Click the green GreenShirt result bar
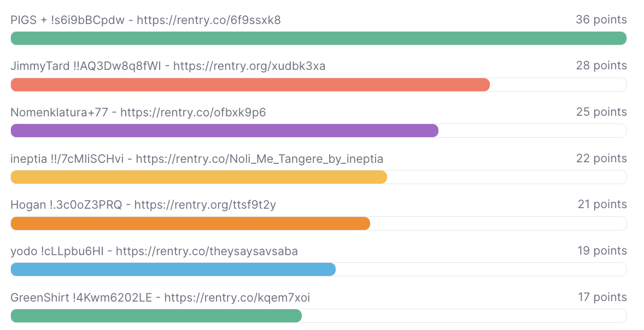The image size is (644, 330). [156, 316]
